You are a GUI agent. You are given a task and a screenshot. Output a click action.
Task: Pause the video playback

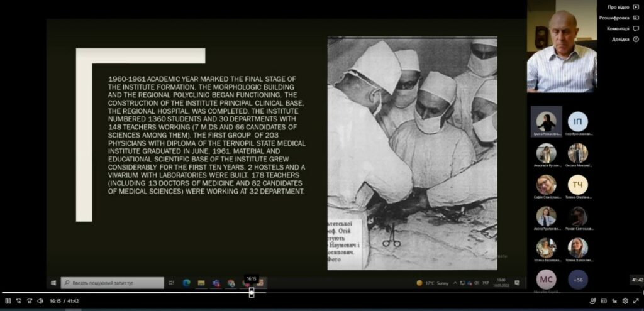click(x=8, y=301)
